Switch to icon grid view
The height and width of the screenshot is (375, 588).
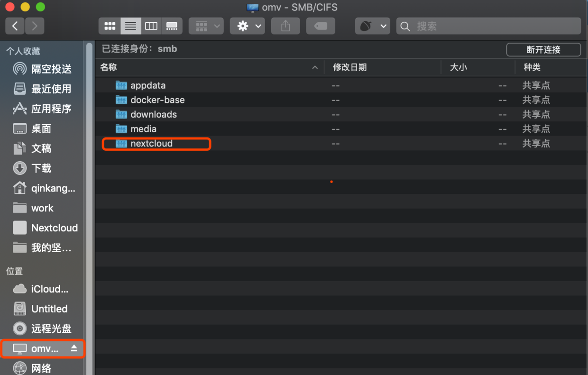[x=110, y=26]
